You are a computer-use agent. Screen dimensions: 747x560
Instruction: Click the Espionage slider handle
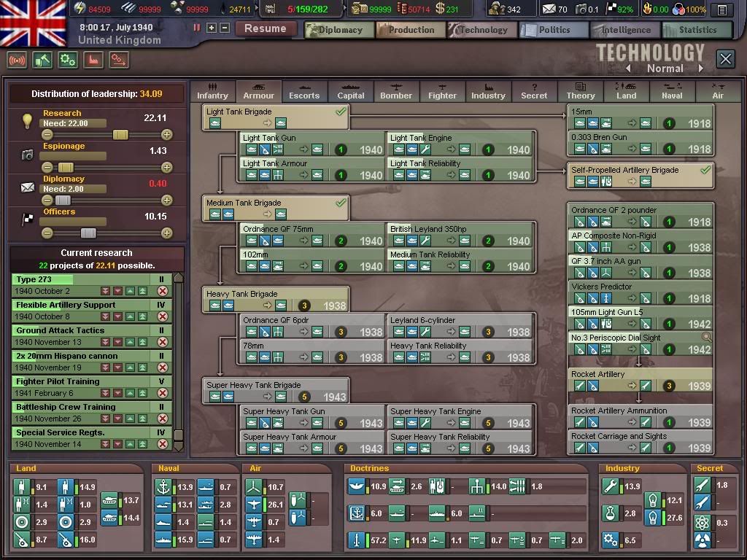point(66,167)
